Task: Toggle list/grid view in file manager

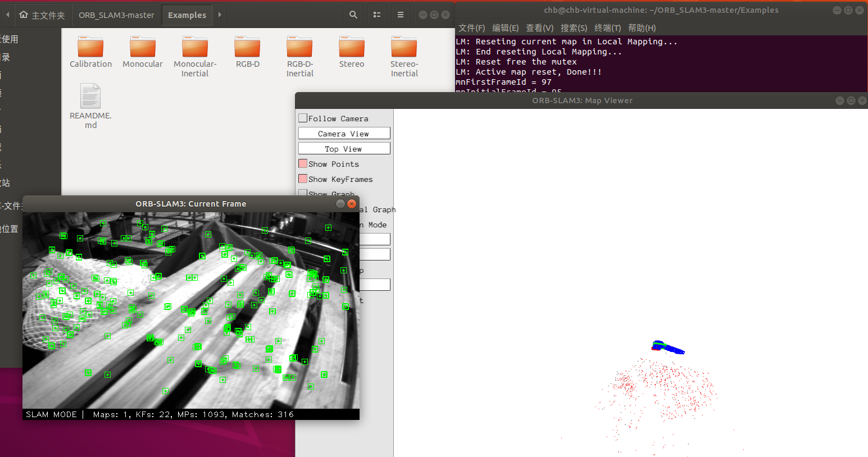Action: coord(377,15)
